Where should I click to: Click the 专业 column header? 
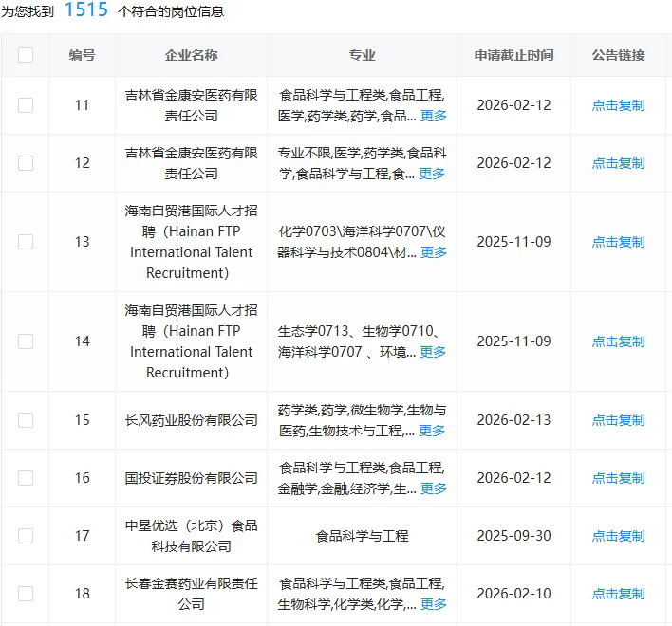[363, 55]
